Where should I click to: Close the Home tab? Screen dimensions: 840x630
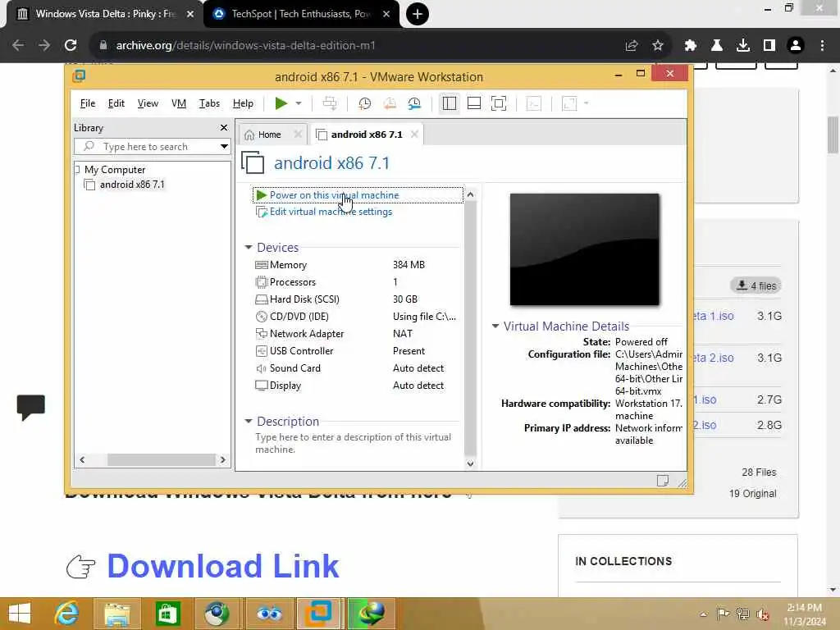tap(298, 135)
